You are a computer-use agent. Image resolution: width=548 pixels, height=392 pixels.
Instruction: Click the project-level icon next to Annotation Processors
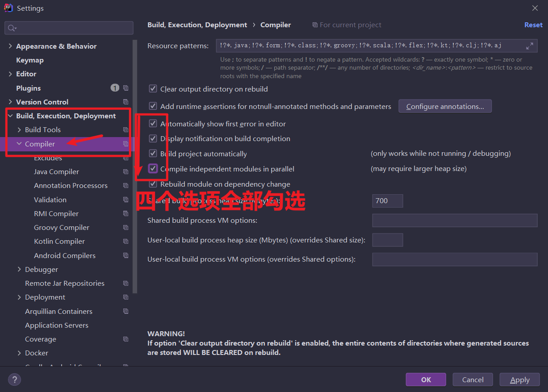[126, 186]
